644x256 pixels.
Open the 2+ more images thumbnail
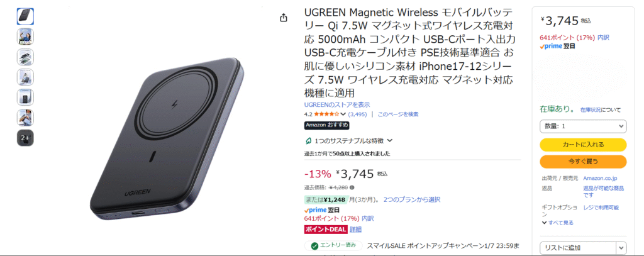pyautogui.click(x=25, y=138)
